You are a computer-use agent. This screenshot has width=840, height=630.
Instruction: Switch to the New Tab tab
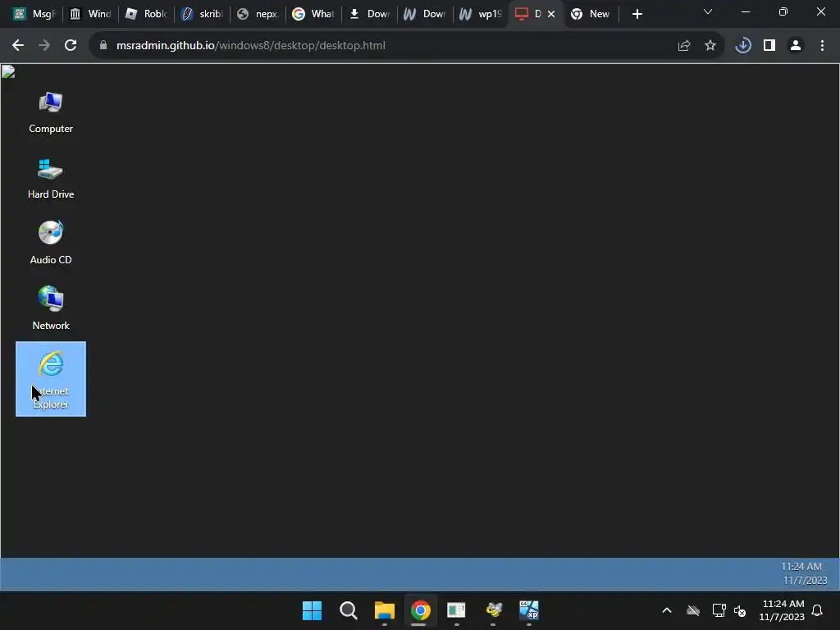(x=590, y=14)
